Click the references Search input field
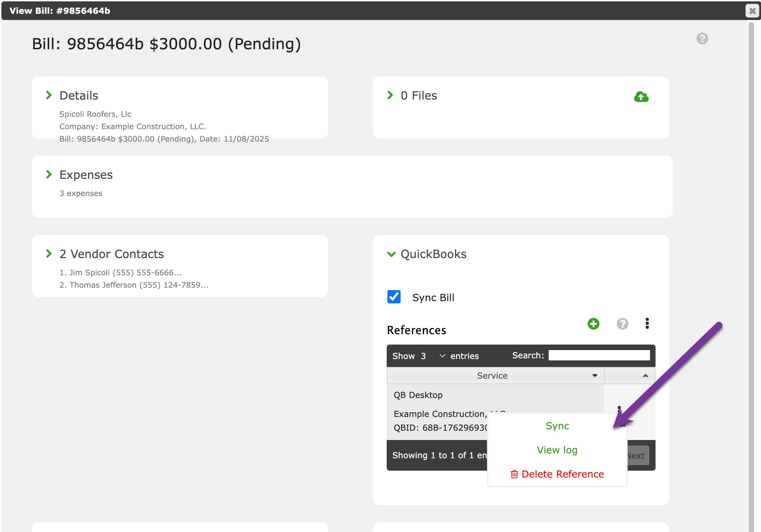 point(599,355)
